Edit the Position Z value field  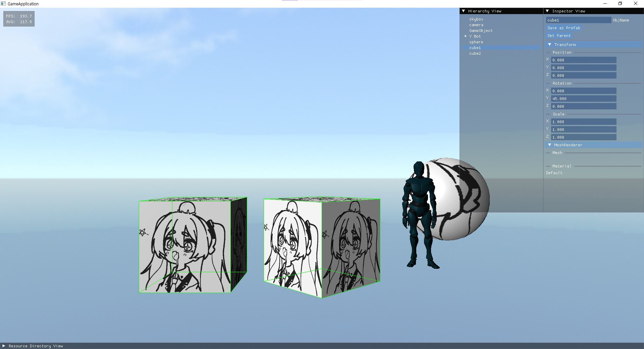(x=584, y=76)
